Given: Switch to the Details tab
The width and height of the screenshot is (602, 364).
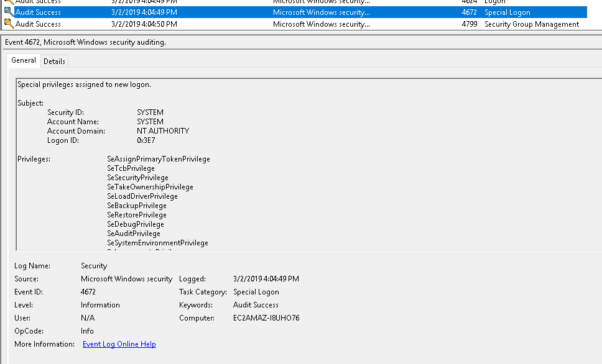Looking at the screenshot, I should click(x=54, y=61).
